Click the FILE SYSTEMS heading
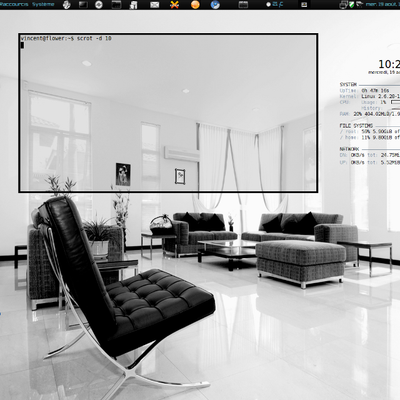 [x=356, y=126]
